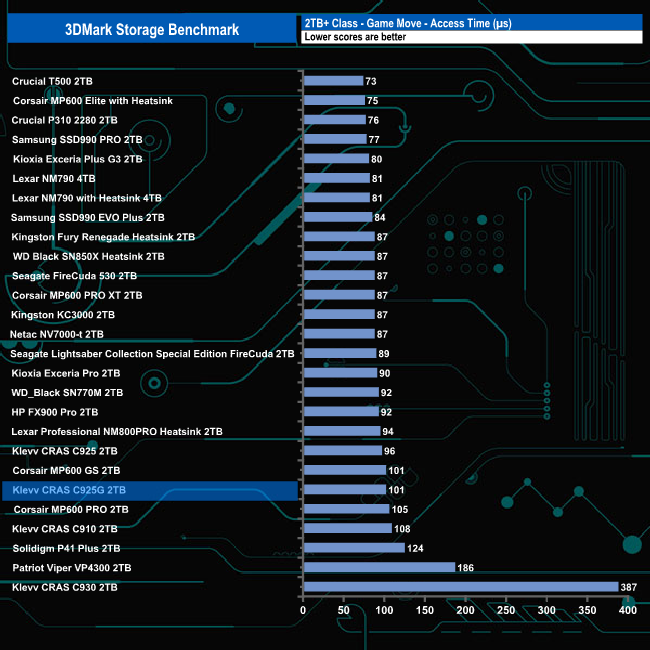Click the Lexar NM800PRO bar showing 94
The height and width of the screenshot is (650, 650).
pos(342,432)
